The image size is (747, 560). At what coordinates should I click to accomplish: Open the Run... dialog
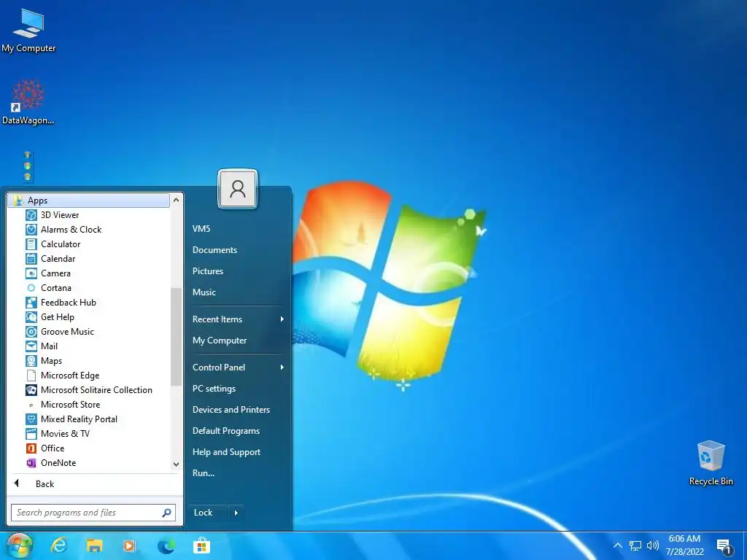pos(204,473)
